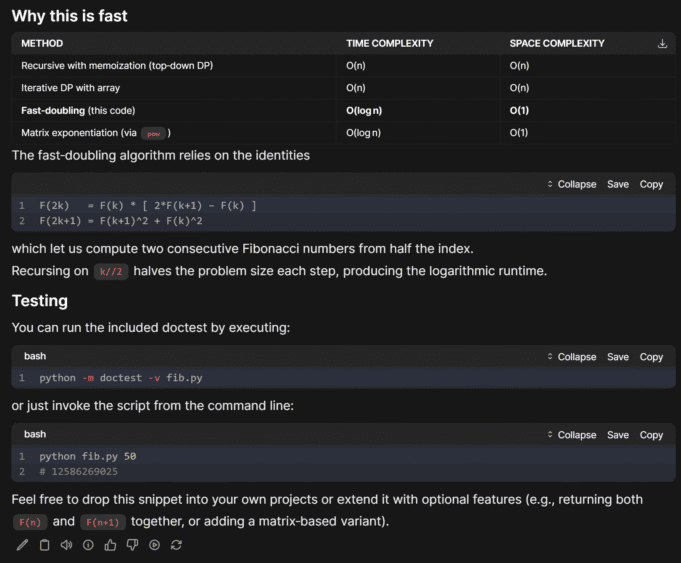Copy the doctest bash command
Image resolution: width=681 pixels, height=563 pixels.
click(x=651, y=357)
